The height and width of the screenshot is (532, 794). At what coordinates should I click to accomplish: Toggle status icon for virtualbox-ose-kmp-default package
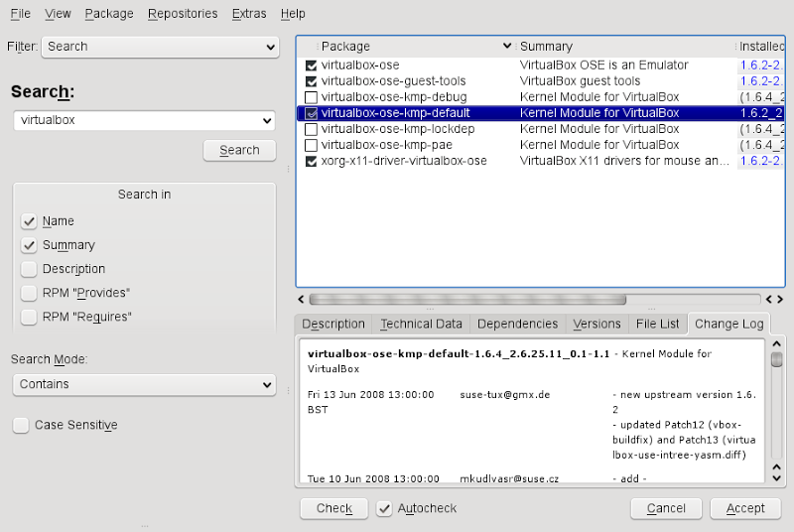[x=312, y=113]
